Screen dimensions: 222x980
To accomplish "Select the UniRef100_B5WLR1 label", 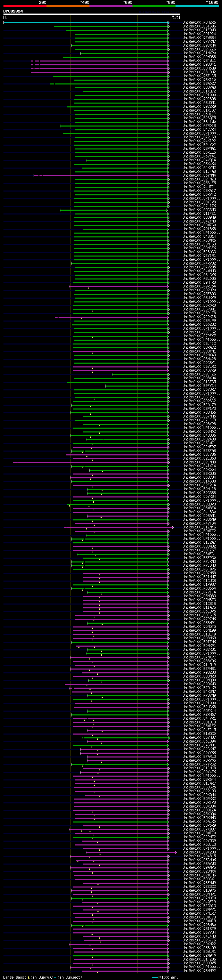I will pos(199,952).
